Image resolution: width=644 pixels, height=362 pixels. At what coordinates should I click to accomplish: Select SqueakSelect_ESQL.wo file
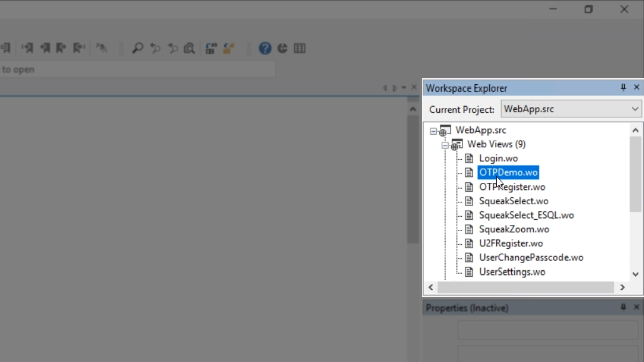526,215
